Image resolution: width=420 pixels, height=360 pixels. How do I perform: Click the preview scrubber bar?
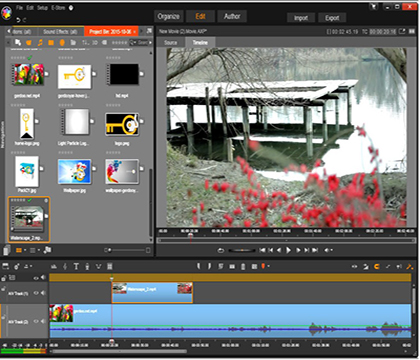coord(286,240)
